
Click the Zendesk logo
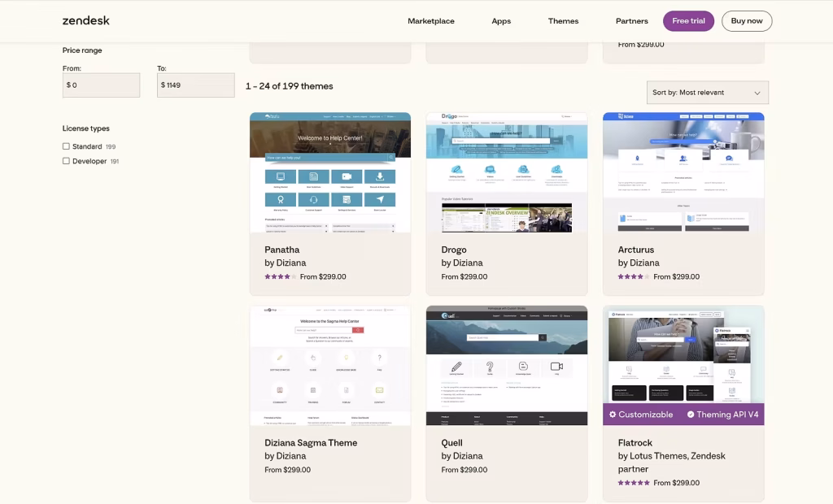[x=85, y=20]
